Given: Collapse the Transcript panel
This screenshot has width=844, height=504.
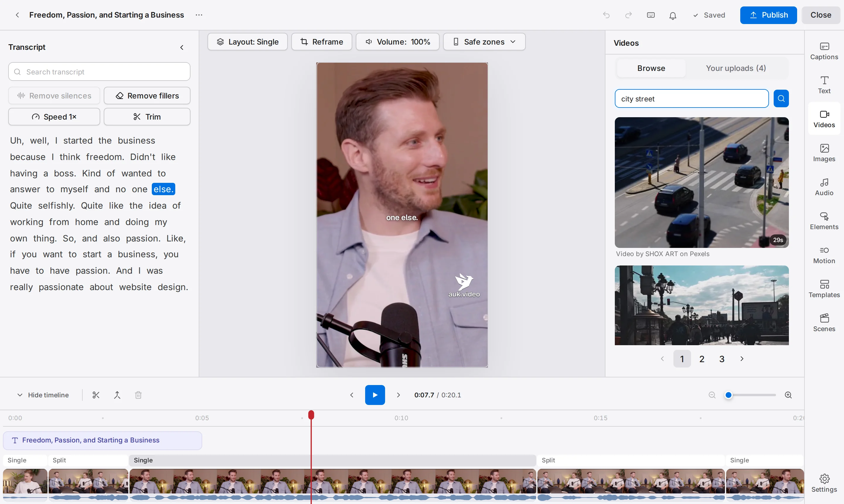Looking at the screenshot, I should point(182,47).
